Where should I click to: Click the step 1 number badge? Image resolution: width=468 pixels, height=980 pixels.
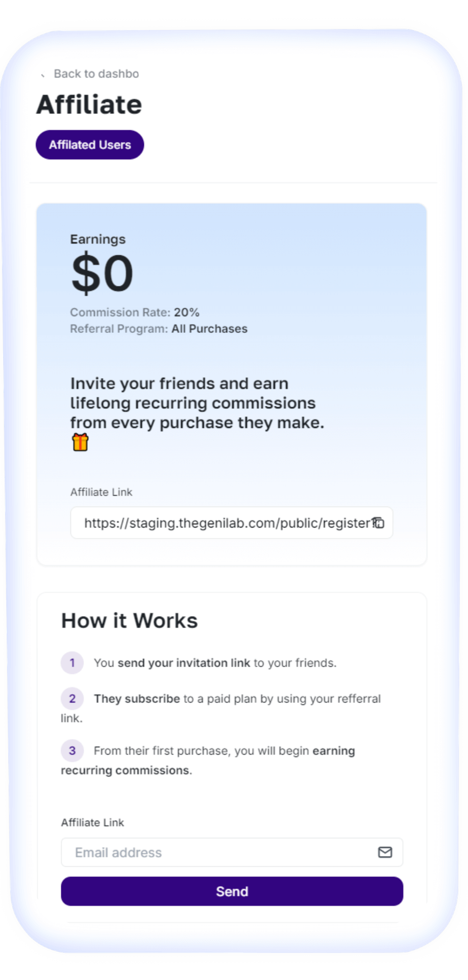click(72, 663)
